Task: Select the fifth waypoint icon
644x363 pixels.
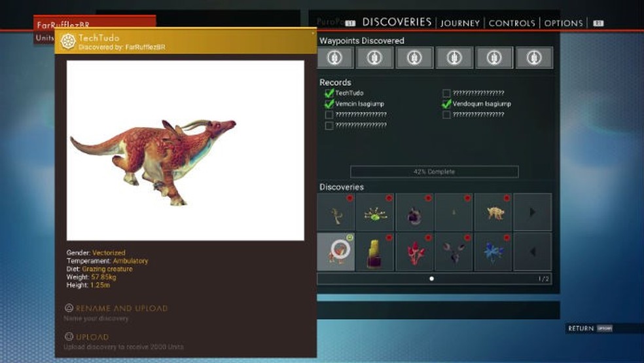Action: coord(493,58)
